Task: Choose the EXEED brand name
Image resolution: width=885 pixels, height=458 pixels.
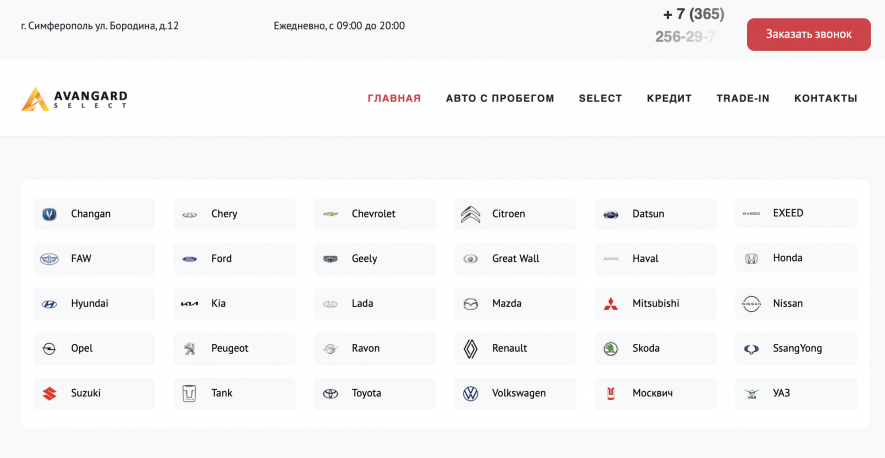Action: (x=788, y=213)
